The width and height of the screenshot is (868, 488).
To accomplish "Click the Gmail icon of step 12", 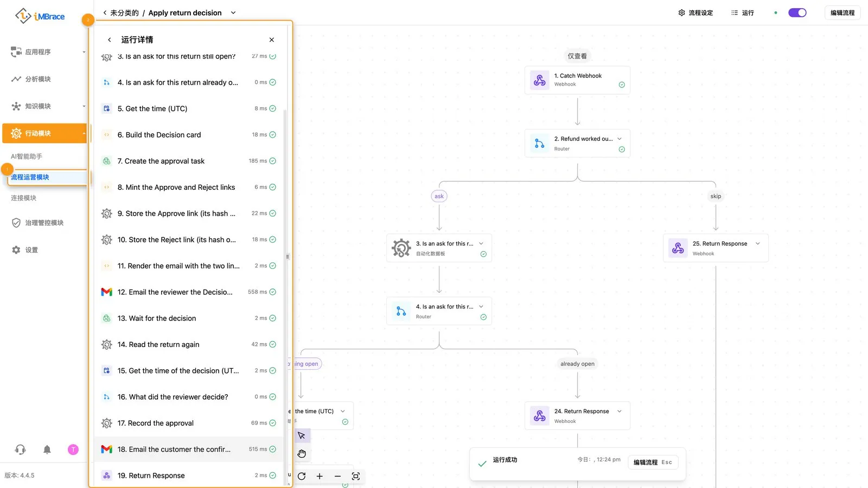I will tap(107, 292).
